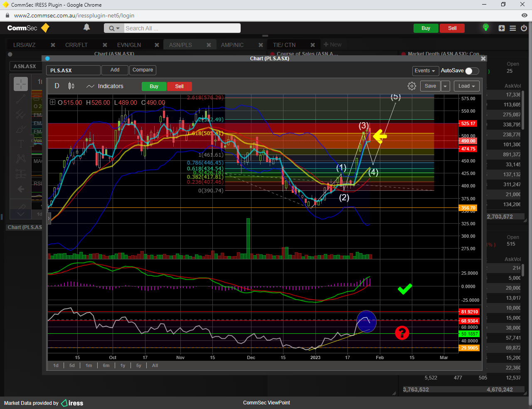
Task: Open chart settings gear
Action: click(411, 86)
